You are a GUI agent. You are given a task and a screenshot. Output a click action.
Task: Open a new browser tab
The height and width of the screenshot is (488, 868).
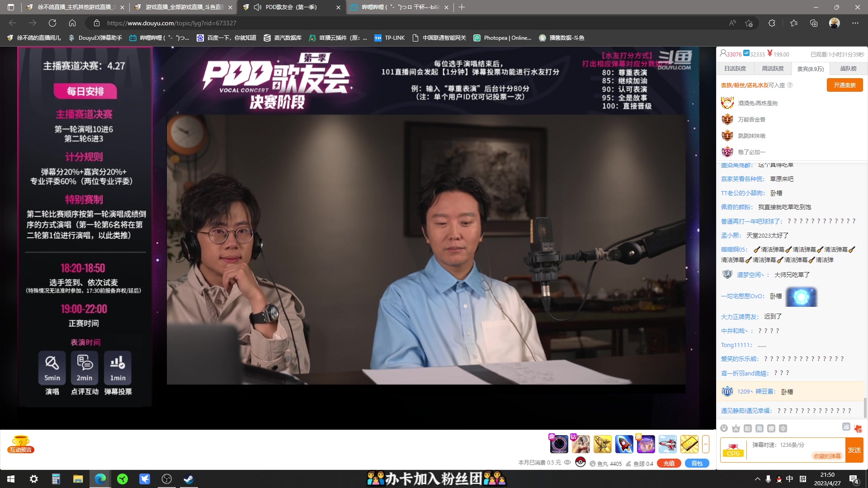(461, 7)
